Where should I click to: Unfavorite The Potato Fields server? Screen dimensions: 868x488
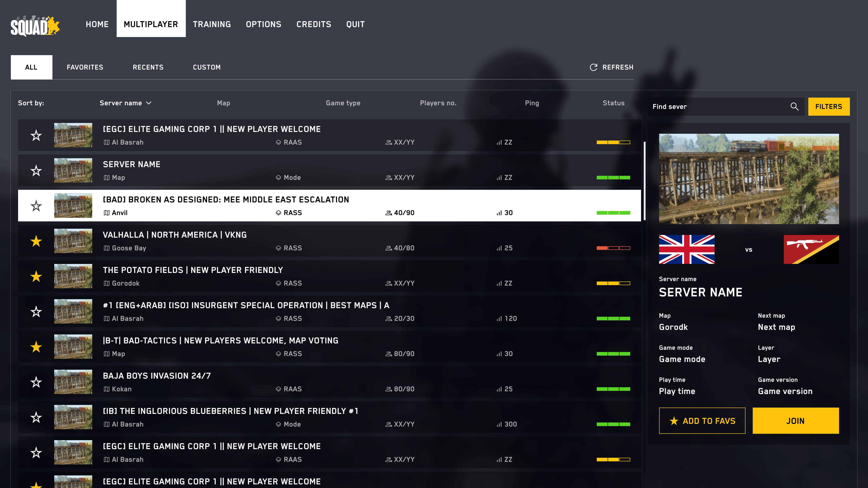point(36,277)
